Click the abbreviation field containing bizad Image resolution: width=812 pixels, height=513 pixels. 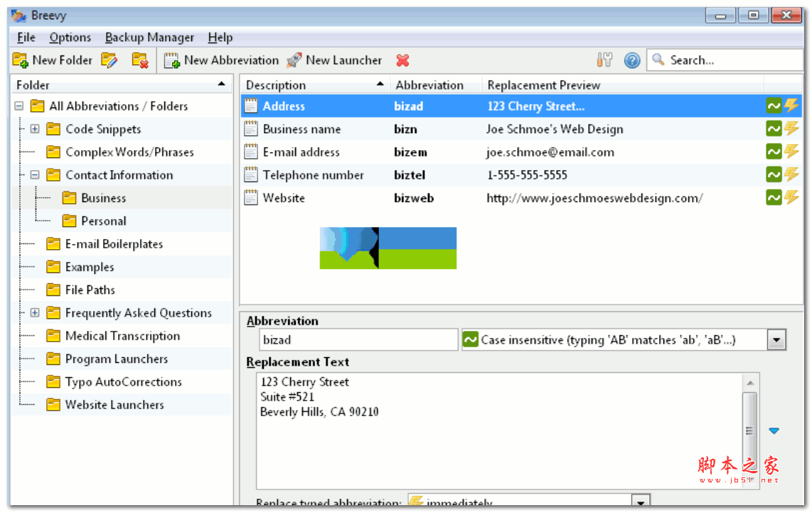(x=358, y=340)
